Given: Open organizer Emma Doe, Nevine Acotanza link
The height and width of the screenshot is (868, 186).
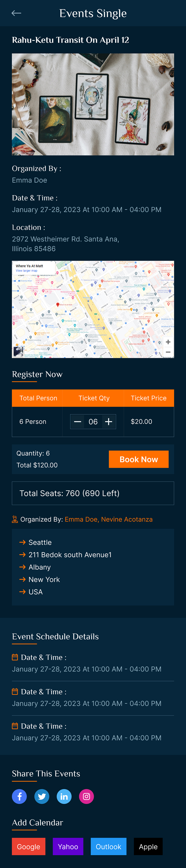Looking at the screenshot, I should [x=108, y=519].
